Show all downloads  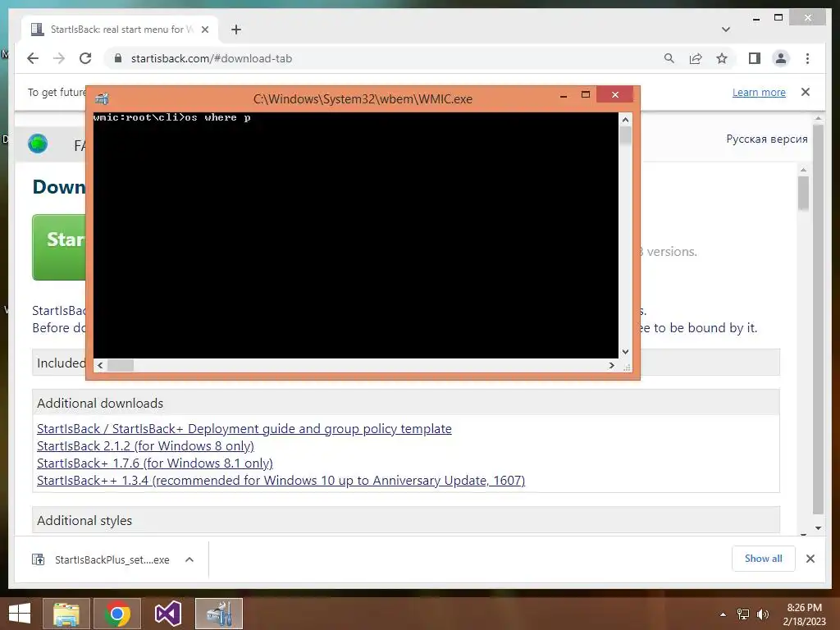point(763,559)
